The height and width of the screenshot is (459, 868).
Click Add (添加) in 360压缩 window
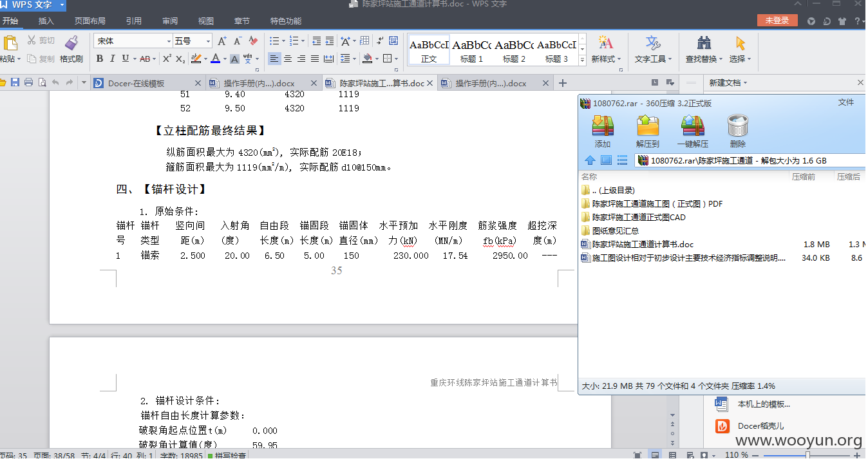click(603, 131)
